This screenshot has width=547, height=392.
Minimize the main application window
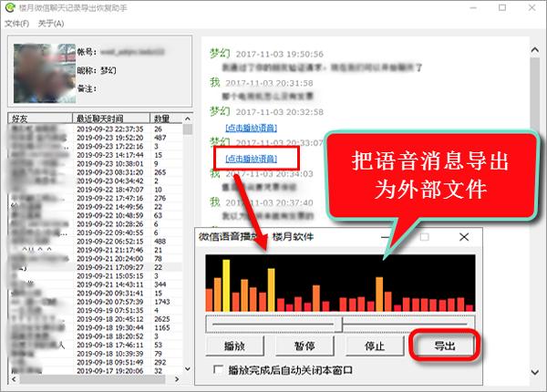click(473, 7)
